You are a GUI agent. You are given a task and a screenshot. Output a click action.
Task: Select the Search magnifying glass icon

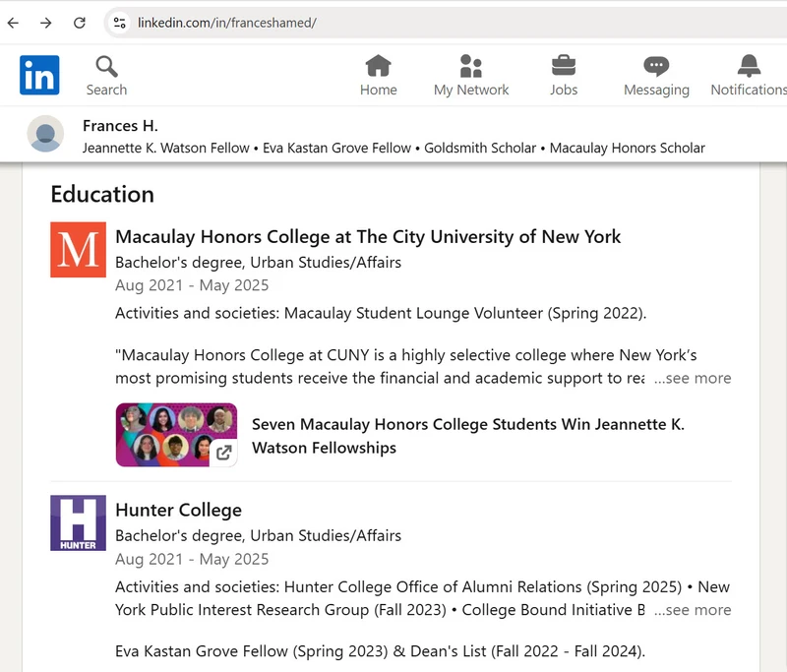point(106,65)
